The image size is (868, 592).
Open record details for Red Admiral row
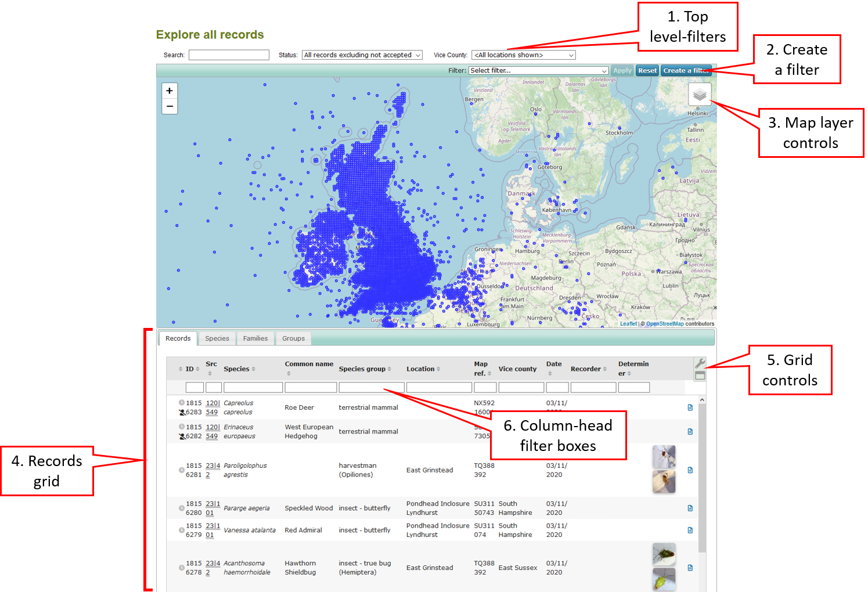(x=690, y=530)
